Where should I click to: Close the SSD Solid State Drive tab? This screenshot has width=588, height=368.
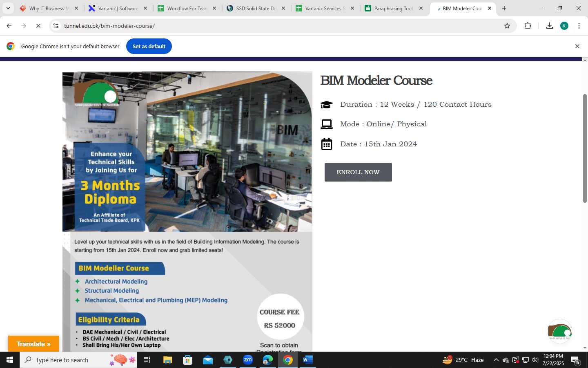click(283, 8)
